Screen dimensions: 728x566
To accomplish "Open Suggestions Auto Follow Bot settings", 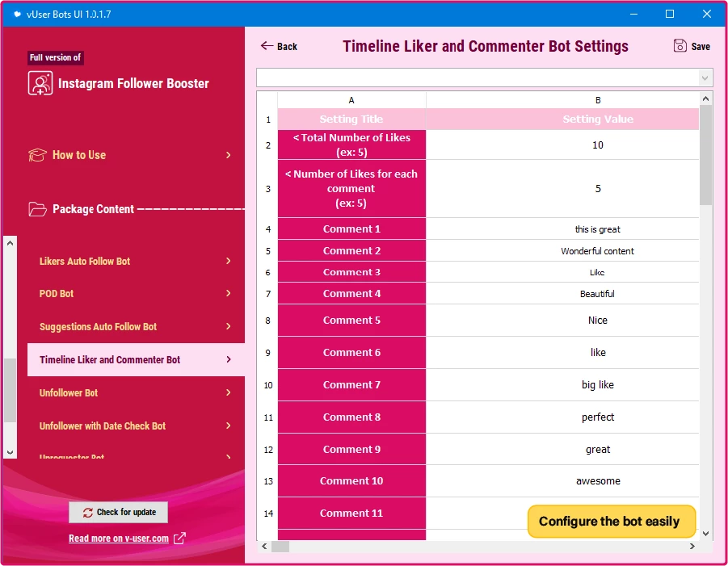I will [136, 327].
